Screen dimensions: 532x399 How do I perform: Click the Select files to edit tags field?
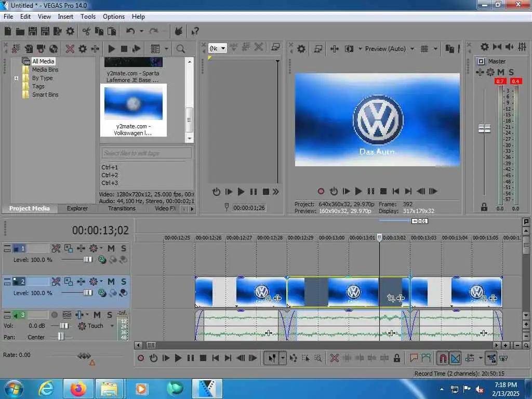tap(146, 153)
